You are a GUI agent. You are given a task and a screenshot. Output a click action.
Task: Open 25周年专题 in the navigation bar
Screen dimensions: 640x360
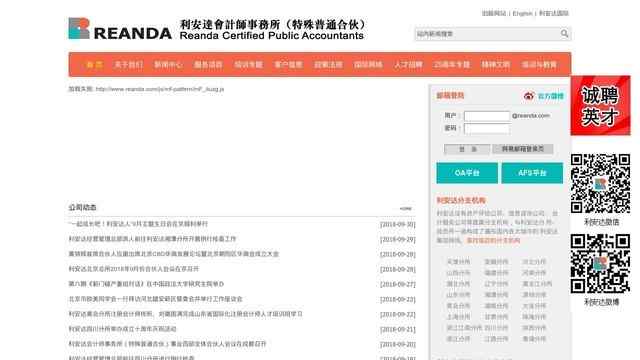452,64
